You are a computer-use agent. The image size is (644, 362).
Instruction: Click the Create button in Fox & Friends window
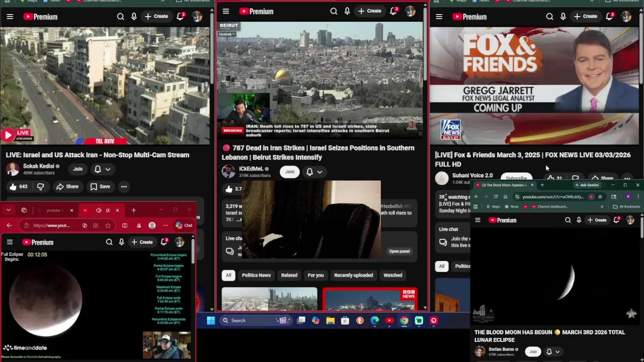click(586, 17)
